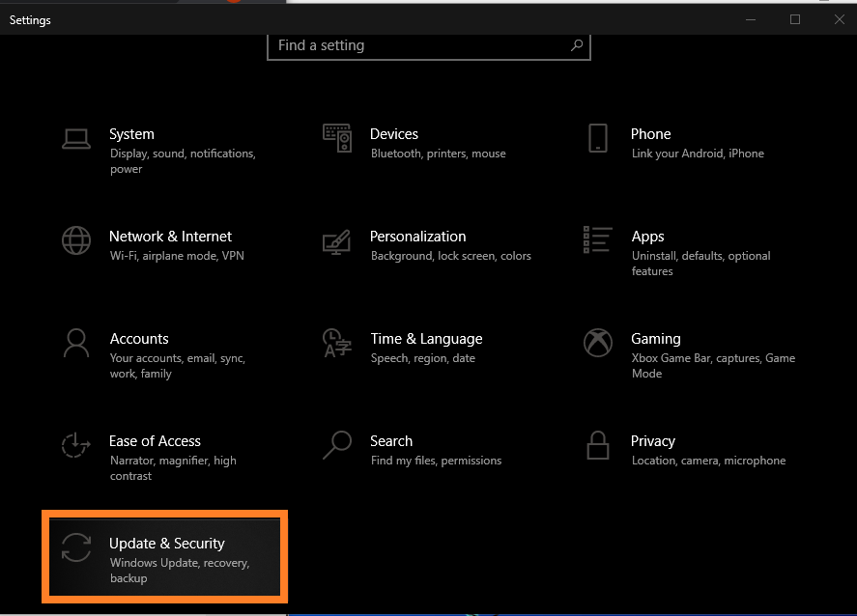This screenshot has height=616, width=857.
Task: Click the magnifier in the search box
Action: point(576,45)
